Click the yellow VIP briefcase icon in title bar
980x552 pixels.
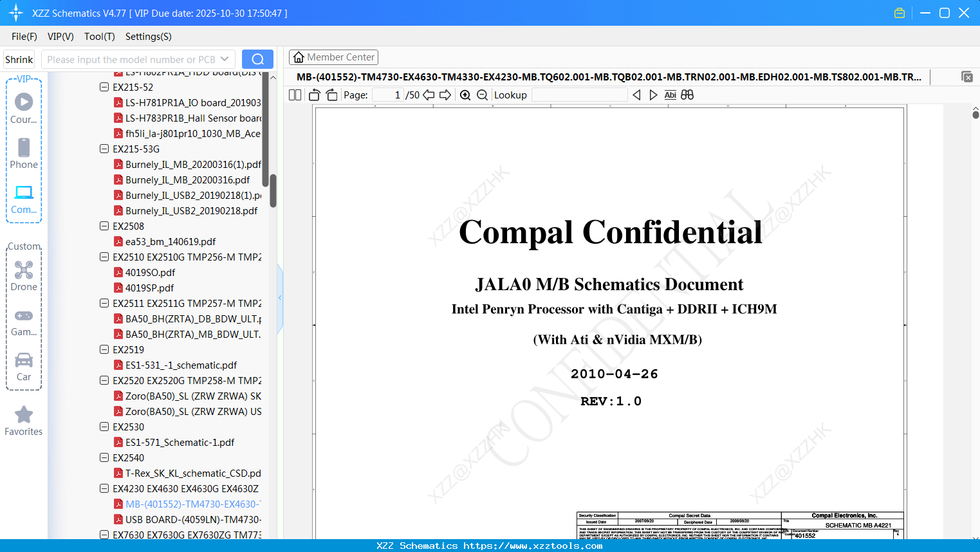(900, 13)
